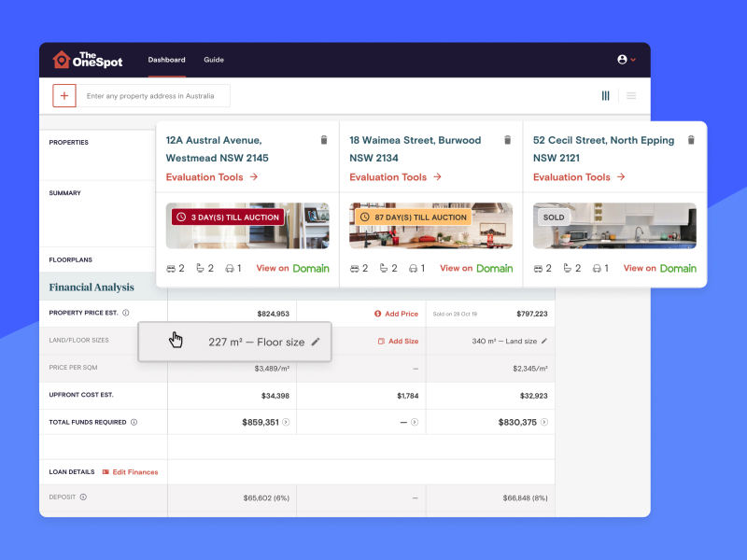747x560 pixels.
Task: Click the $824,953 price estimate value
Action: (273, 314)
